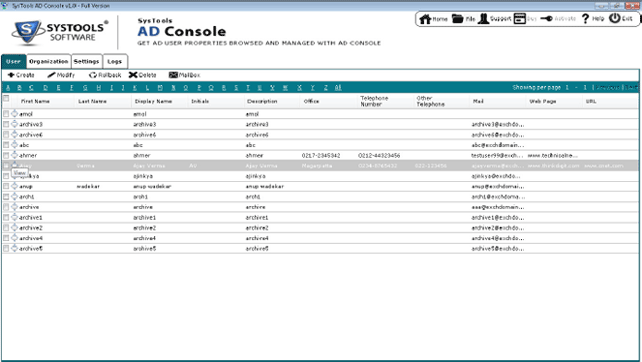Image resolution: width=642 pixels, height=362 pixels.
Task: Click user icon in amol row
Action: pyautogui.click(x=15, y=113)
